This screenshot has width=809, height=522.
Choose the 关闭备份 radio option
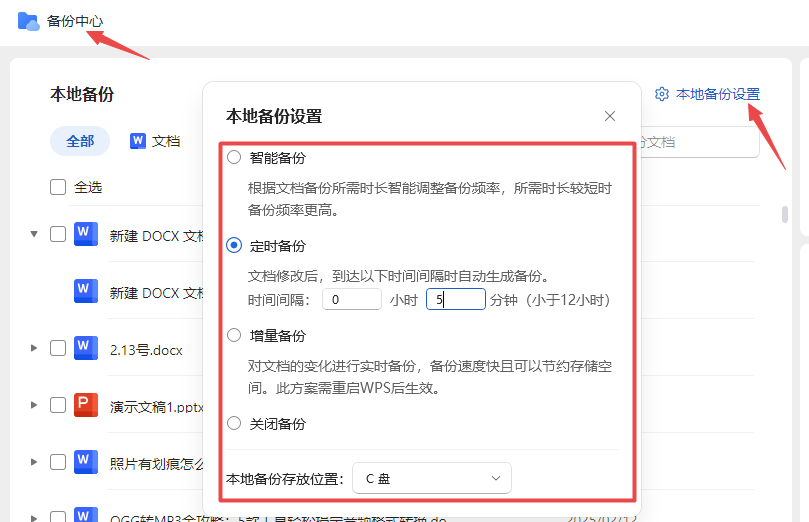click(234, 423)
